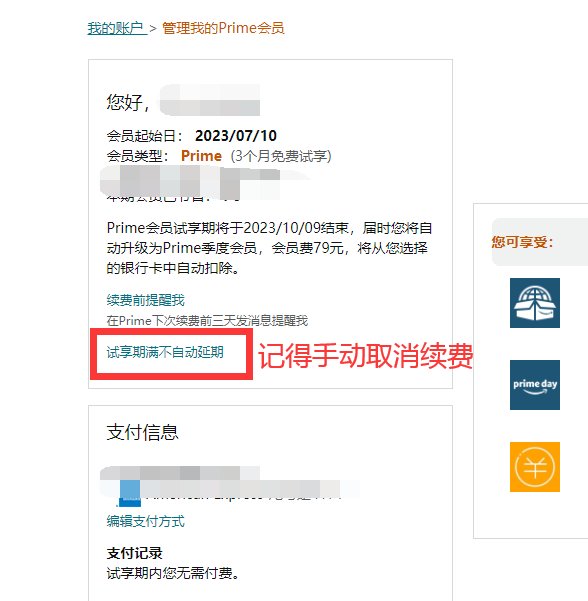Screen dimensions: 588x601
Task: Click the trial-end notice mentioning 2023/10/09
Action: [x=269, y=248]
